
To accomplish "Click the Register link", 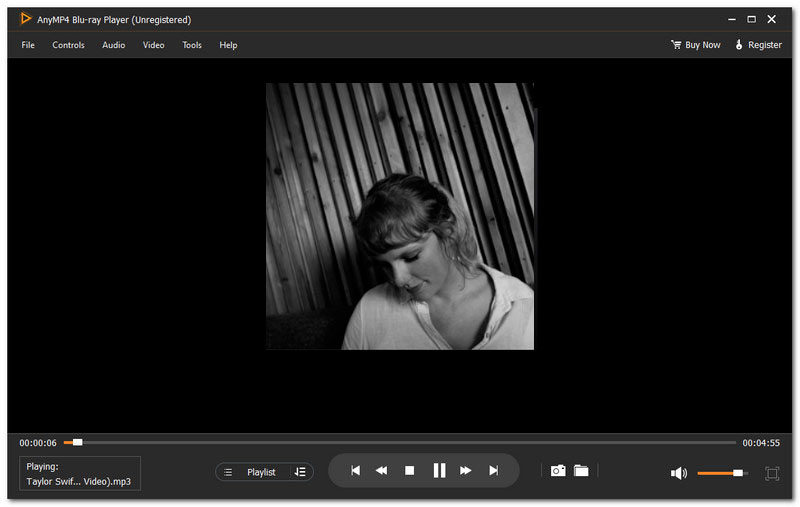I will tap(765, 45).
